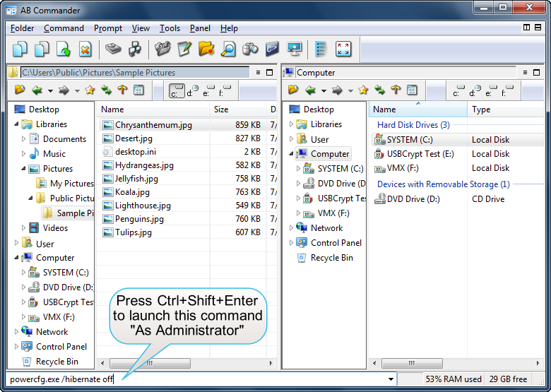Open the Command menu
Viewport: 551px width, 392px height.
(x=64, y=28)
